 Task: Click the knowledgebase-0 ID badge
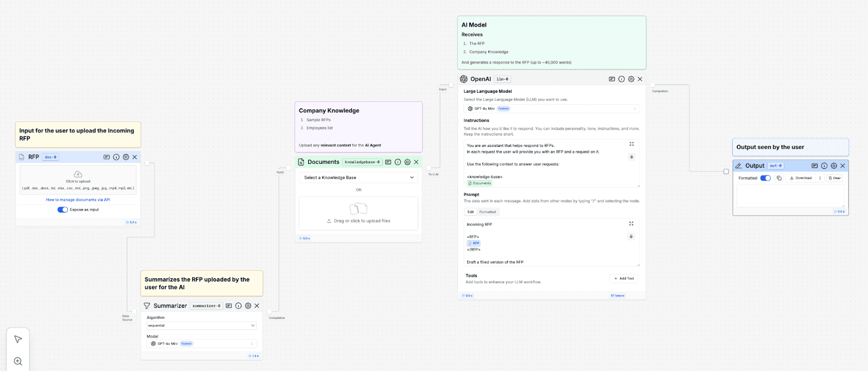click(x=362, y=162)
